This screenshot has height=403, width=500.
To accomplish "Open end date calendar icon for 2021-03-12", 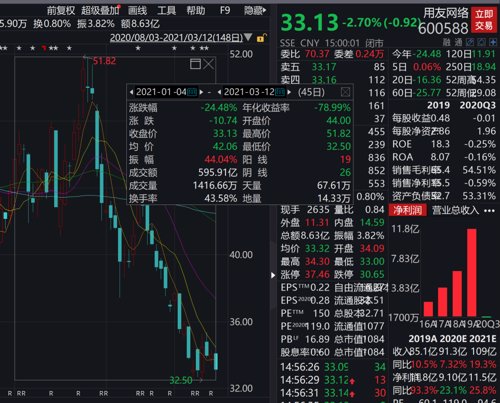I will [280, 92].
